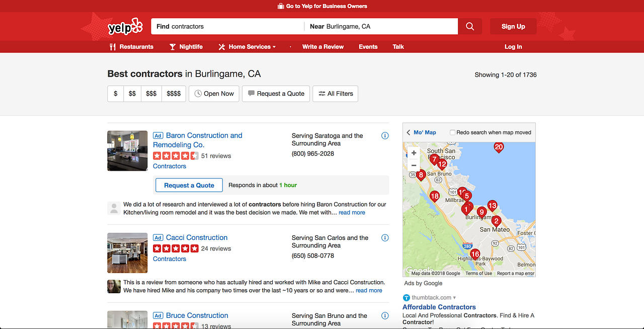Toggle the Open Now filter
The width and height of the screenshot is (644, 329).
214,94
